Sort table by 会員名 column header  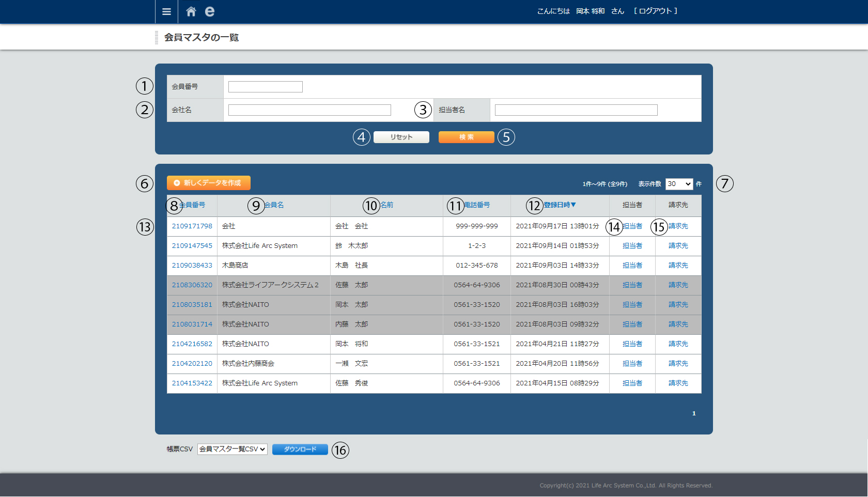[x=274, y=205]
